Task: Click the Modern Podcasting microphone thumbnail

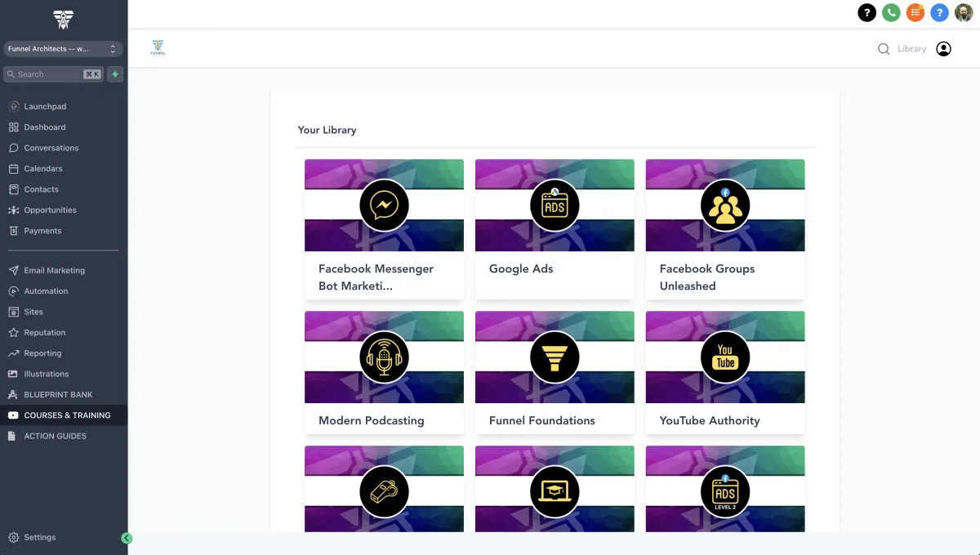Action: pos(384,357)
